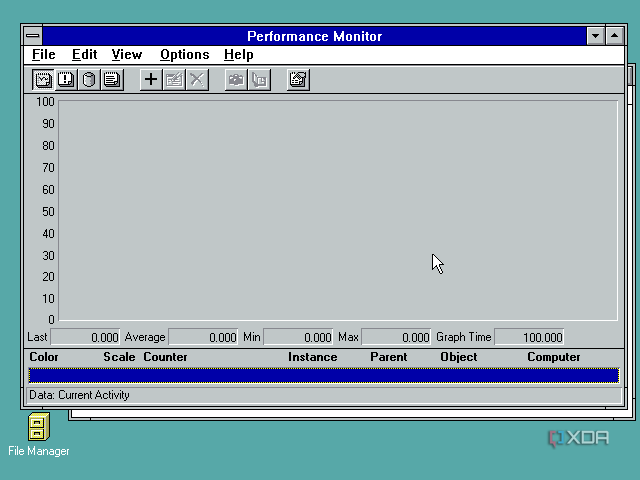Screen dimensions: 640x480
Task: Click the Add counter plus button
Action: pos(151,80)
